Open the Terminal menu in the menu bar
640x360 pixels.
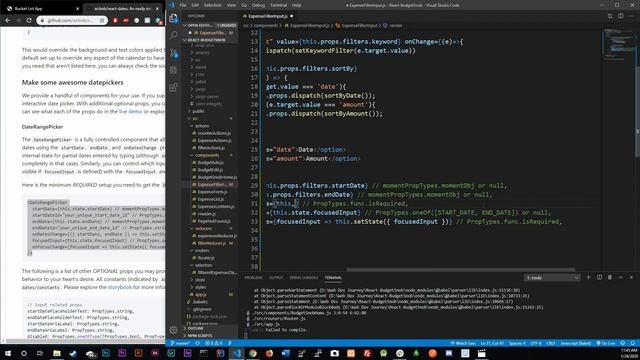(278, 5)
